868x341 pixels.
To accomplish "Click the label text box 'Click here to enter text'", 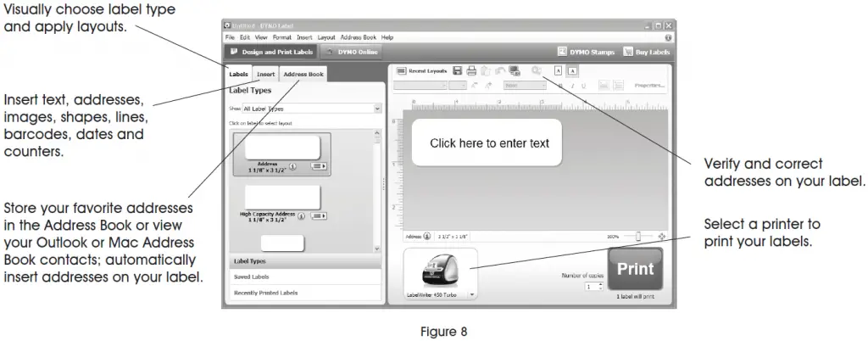I will click(x=487, y=143).
